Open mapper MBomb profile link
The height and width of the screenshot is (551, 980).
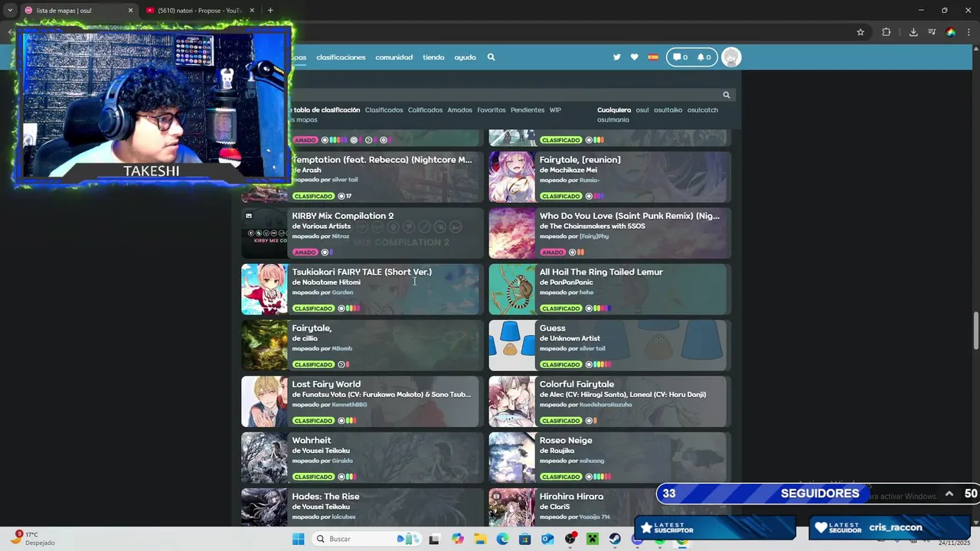tap(341, 349)
